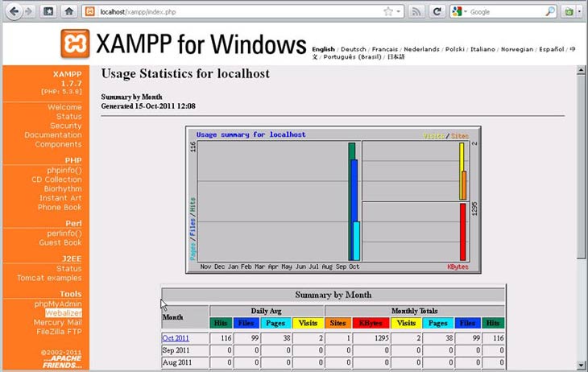The height and width of the screenshot is (372, 588).
Task: Open the Google search engine selector
Action: click(x=459, y=11)
